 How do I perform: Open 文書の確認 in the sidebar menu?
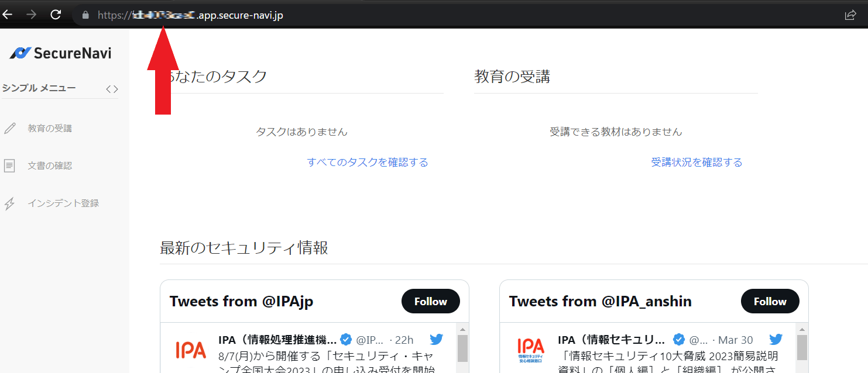[x=50, y=166]
